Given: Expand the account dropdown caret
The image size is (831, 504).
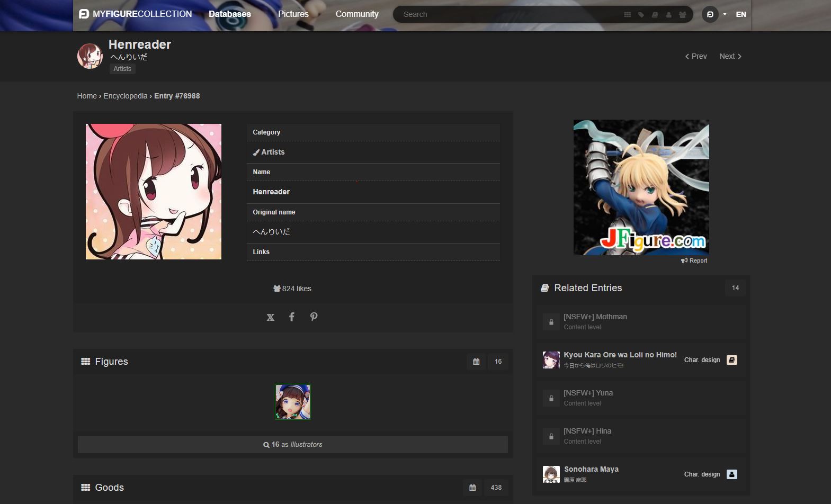Looking at the screenshot, I should pyautogui.click(x=725, y=14).
